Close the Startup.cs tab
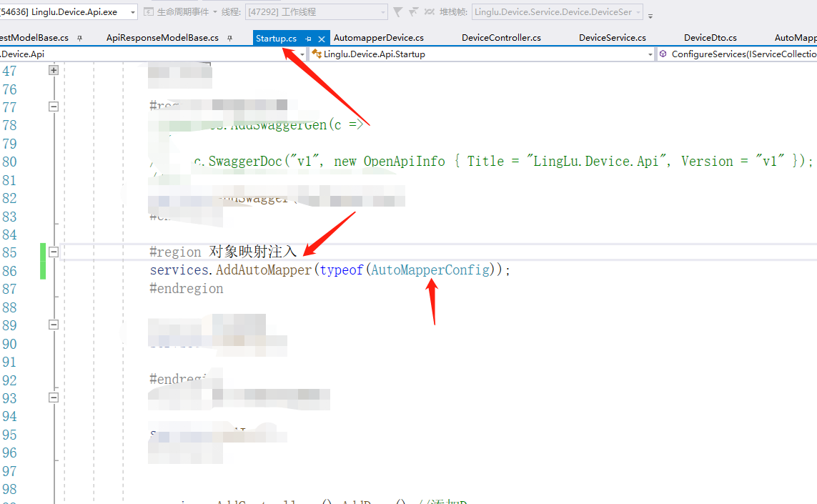 [321, 37]
